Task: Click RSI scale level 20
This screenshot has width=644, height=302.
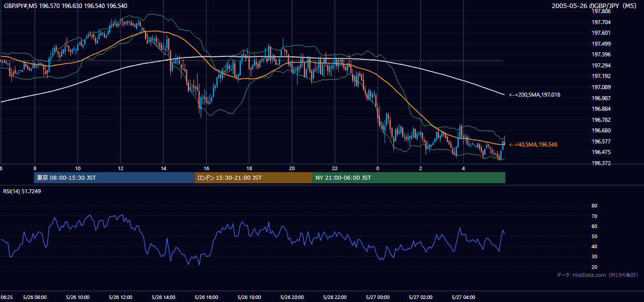Action: 594,267
